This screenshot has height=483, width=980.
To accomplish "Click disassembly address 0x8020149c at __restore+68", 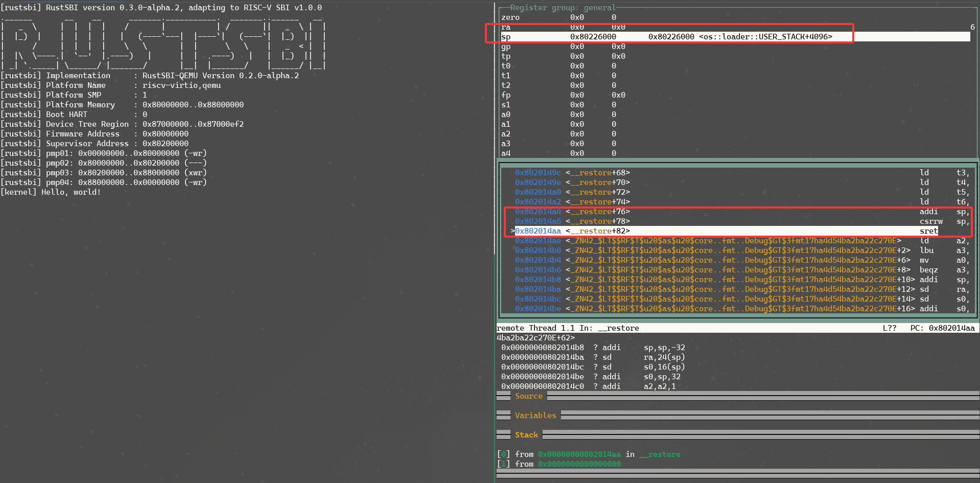I will pos(538,173).
